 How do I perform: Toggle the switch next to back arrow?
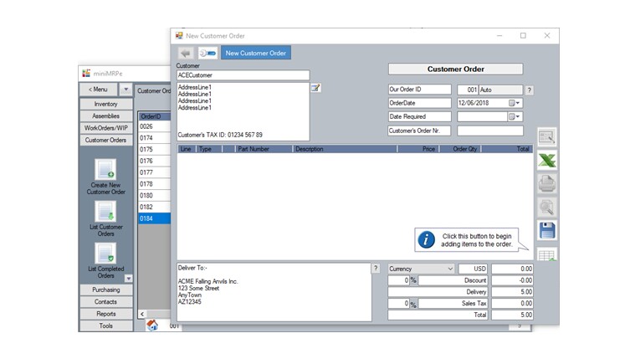[x=207, y=53]
